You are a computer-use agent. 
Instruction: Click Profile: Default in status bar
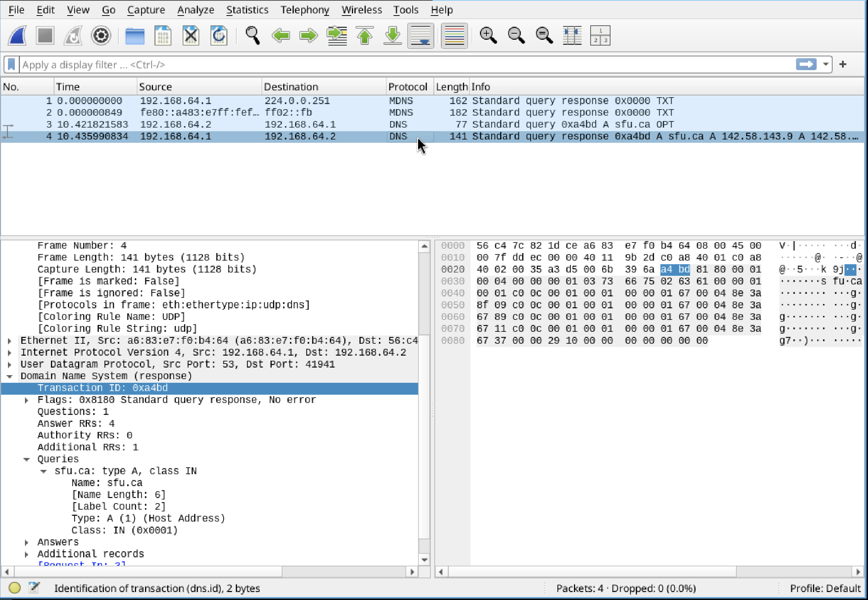tap(825, 588)
